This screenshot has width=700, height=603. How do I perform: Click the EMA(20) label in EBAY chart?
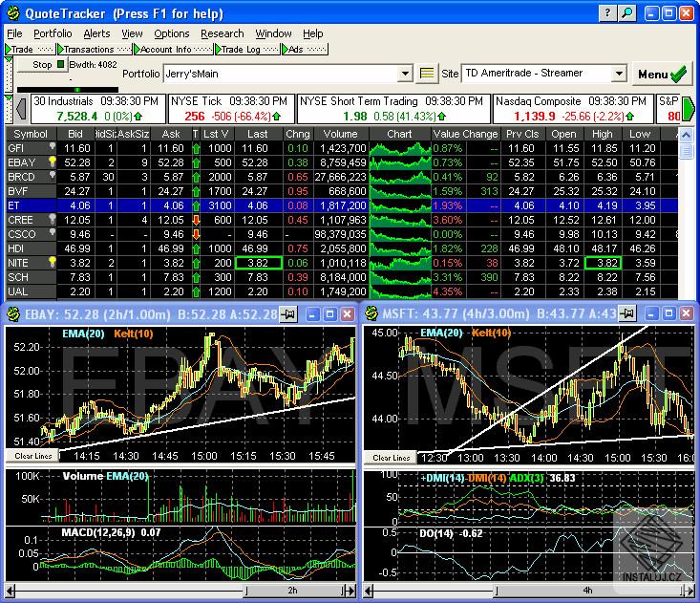pos(83,334)
